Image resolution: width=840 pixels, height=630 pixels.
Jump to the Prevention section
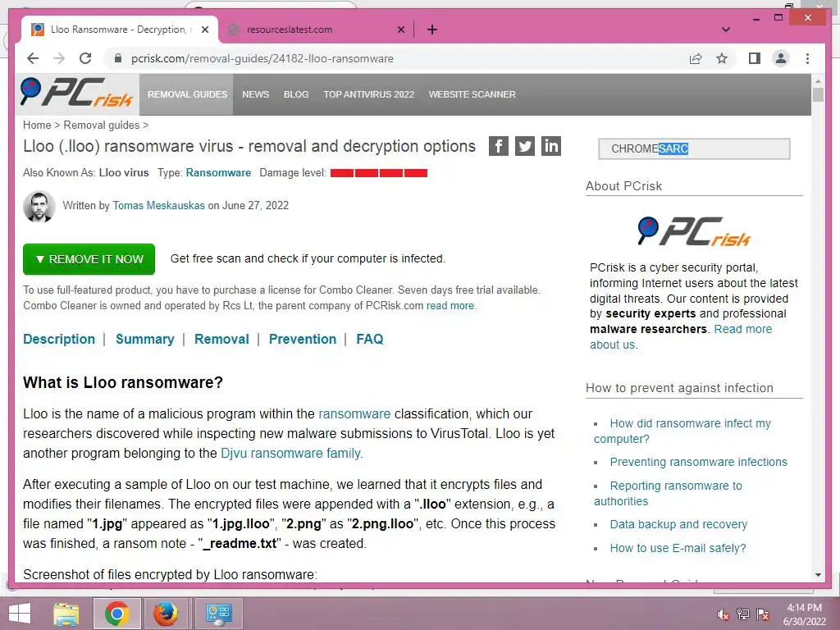pyautogui.click(x=303, y=339)
